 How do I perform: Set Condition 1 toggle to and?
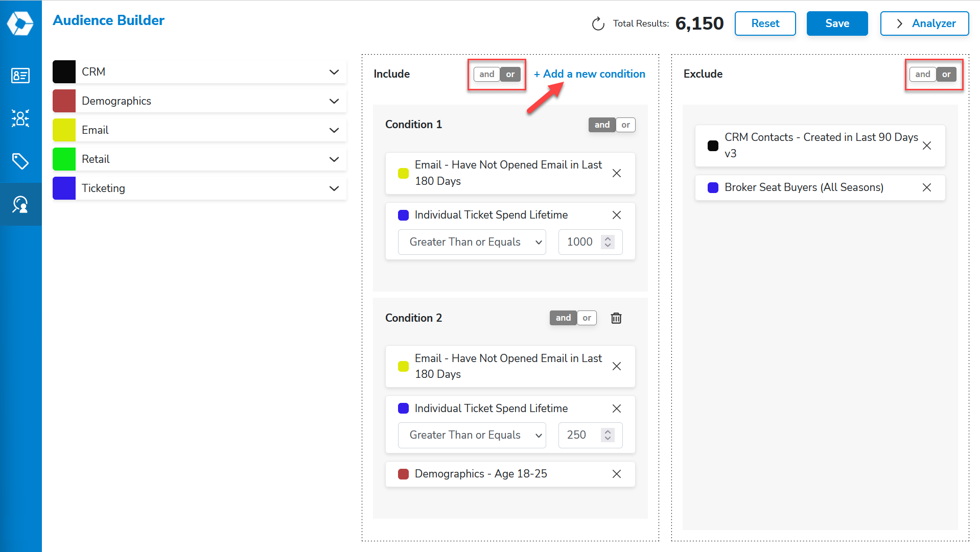pyautogui.click(x=602, y=125)
